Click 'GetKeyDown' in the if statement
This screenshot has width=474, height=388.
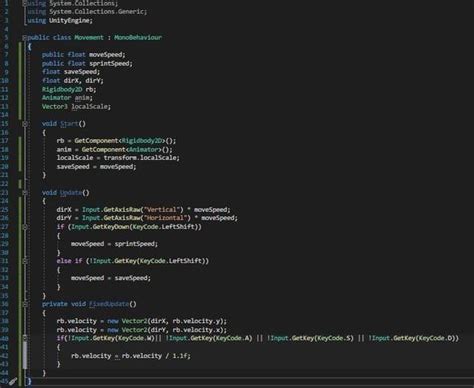point(111,227)
